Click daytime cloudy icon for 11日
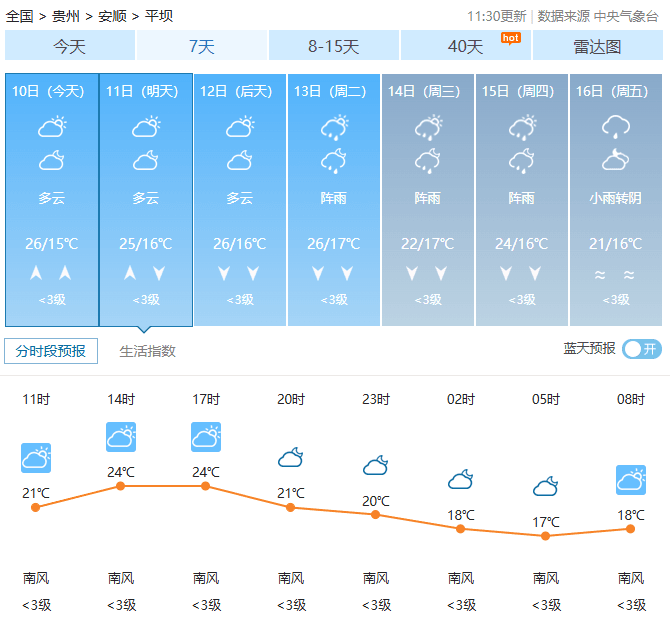Viewport: 670px width, 621px height. pyautogui.click(x=146, y=127)
